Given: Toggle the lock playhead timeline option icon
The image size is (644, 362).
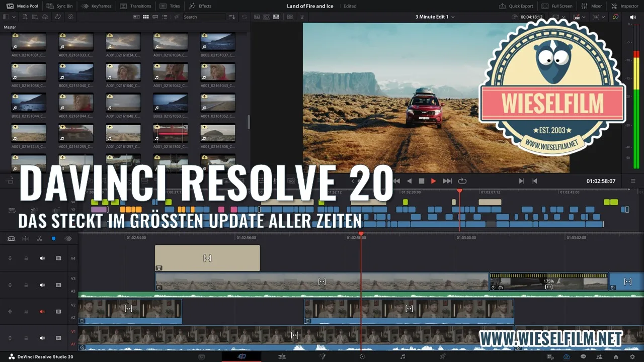Looking at the screenshot, I should (x=25, y=238).
